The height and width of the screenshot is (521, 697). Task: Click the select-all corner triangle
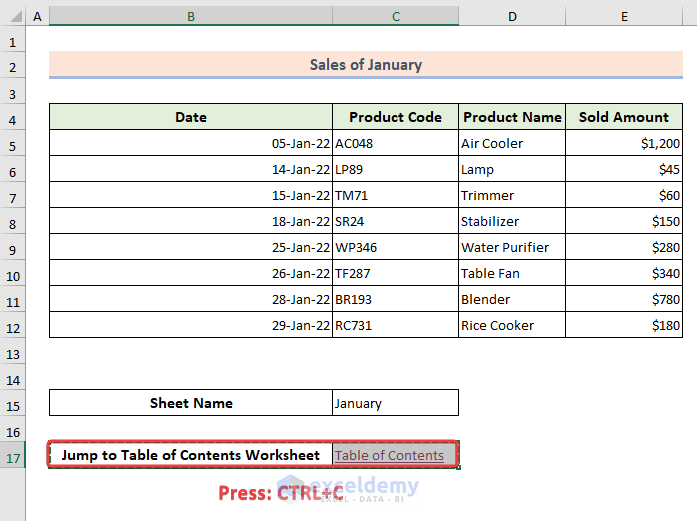pyautogui.click(x=13, y=16)
